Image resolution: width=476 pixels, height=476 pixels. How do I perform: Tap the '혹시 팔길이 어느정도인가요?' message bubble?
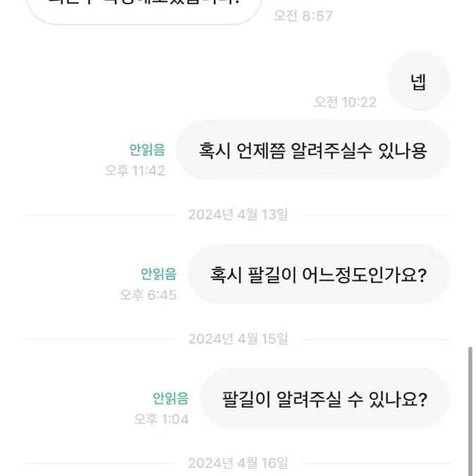(x=319, y=274)
